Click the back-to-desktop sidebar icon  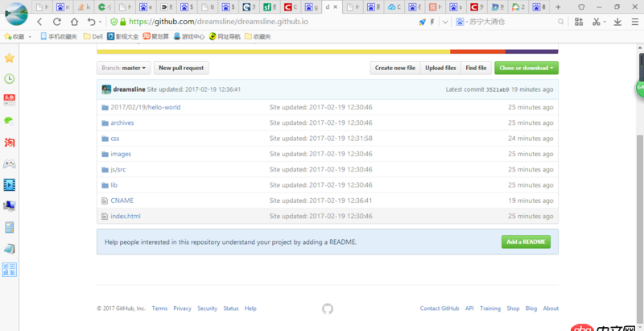point(10,270)
